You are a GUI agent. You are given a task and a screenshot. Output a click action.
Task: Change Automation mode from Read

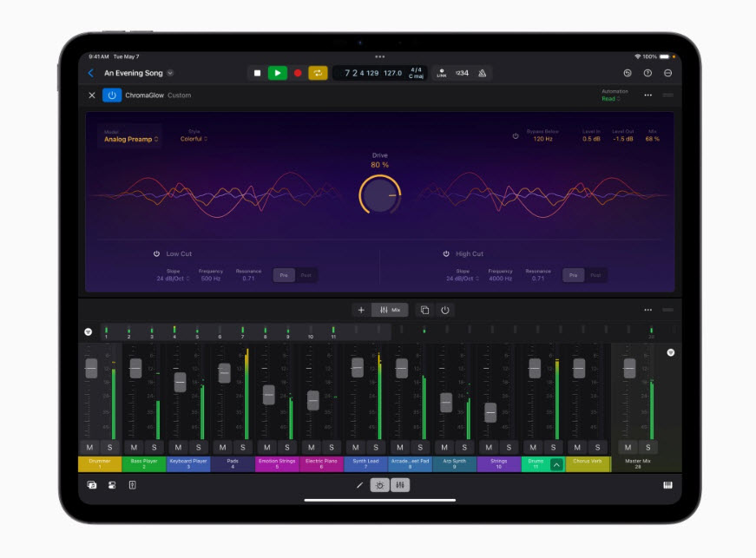[610, 99]
